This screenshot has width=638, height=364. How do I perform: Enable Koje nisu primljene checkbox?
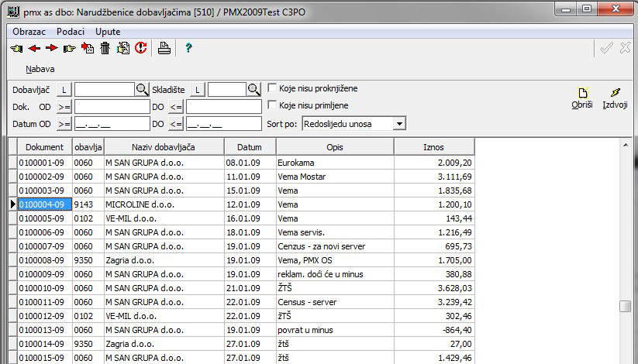[272, 105]
